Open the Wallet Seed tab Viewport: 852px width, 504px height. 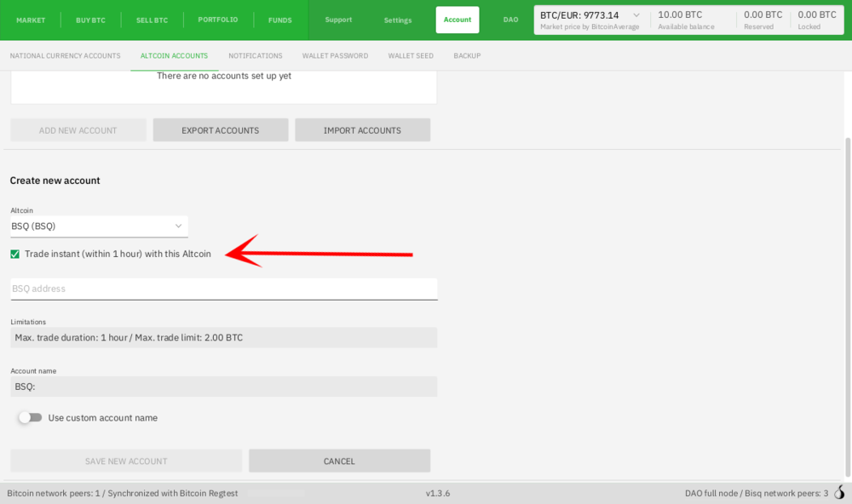[x=411, y=56]
